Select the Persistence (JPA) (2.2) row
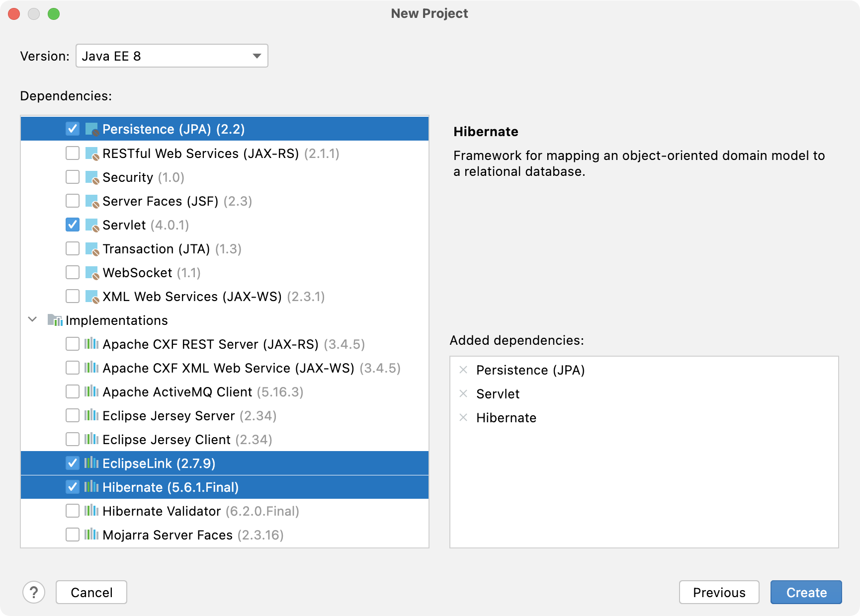 click(x=225, y=129)
